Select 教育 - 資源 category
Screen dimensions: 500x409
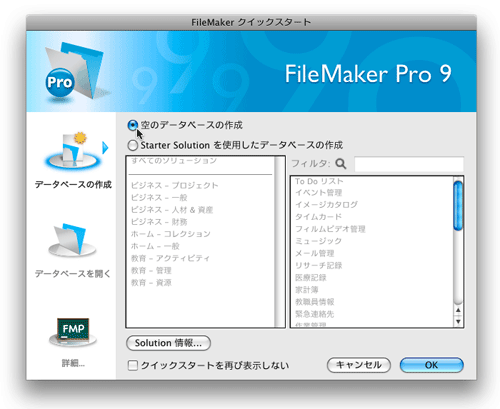(x=151, y=283)
